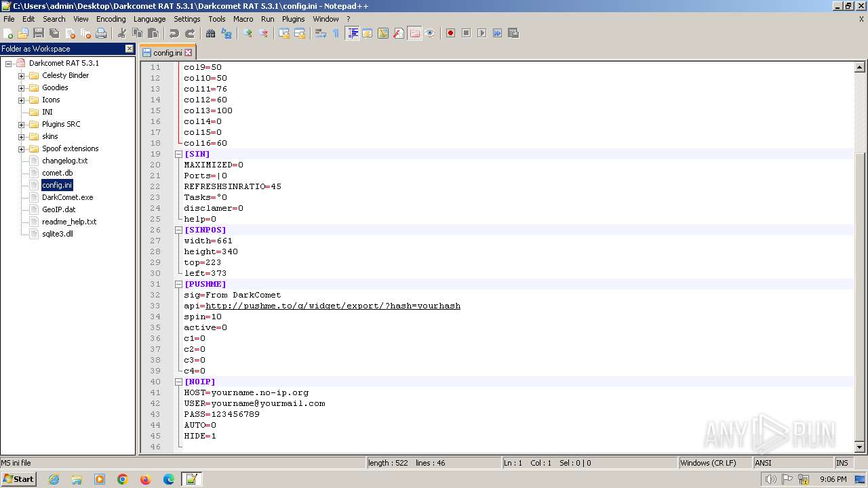This screenshot has width=868, height=488.
Task: Collapse the [SIN] section fold marker
Action: tap(178, 154)
